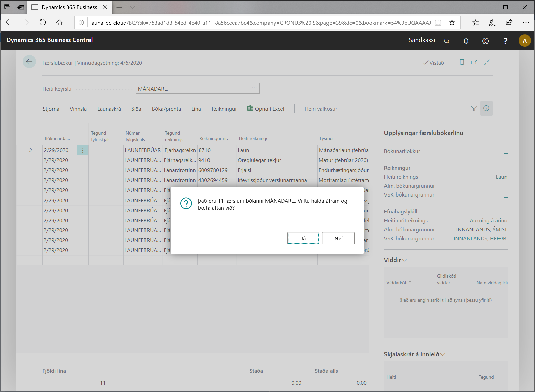Open the Launaskrá menu
The height and width of the screenshot is (392, 535).
(109, 109)
